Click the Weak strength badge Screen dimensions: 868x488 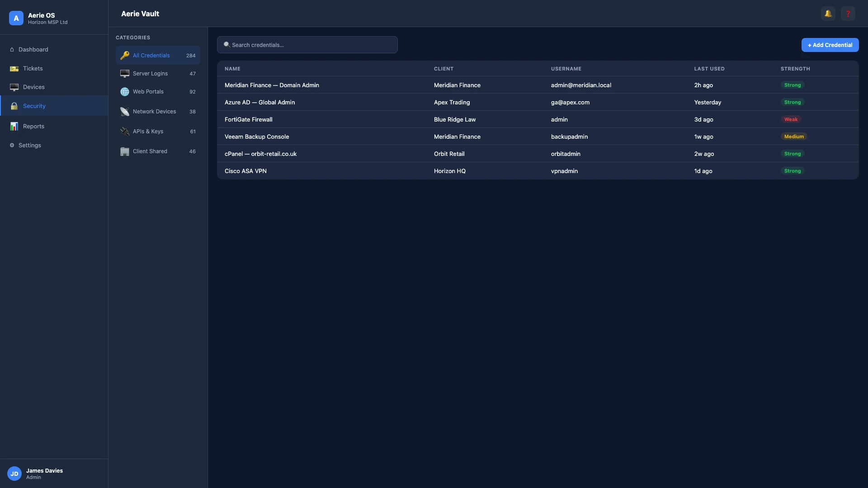pyautogui.click(x=791, y=119)
